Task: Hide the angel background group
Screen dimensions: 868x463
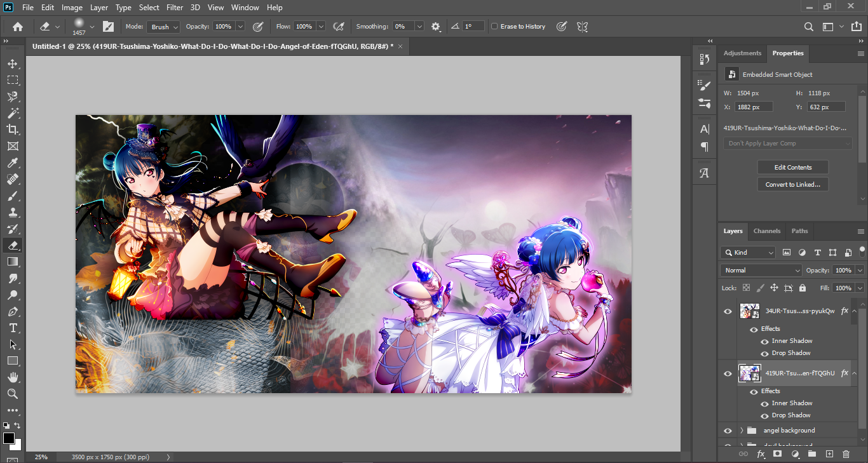Action: point(728,431)
